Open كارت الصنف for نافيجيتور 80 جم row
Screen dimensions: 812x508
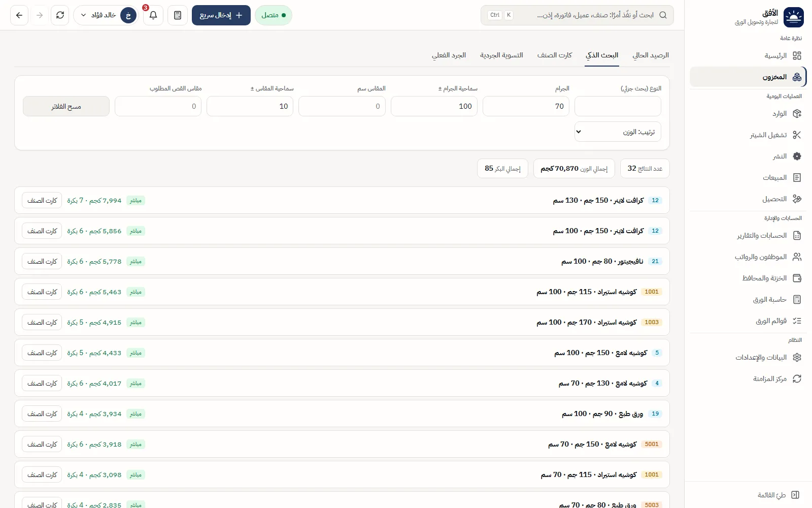[x=42, y=261]
